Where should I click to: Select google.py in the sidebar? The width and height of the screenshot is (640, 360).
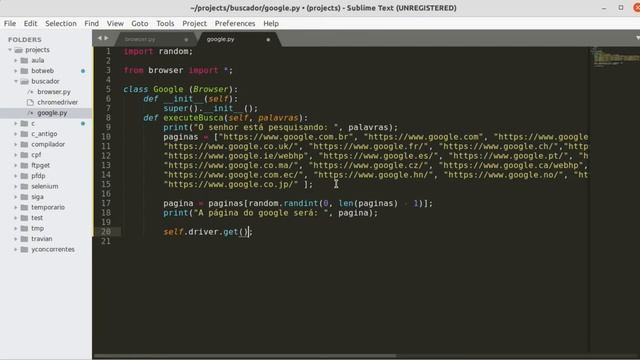click(x=52, y=113)
